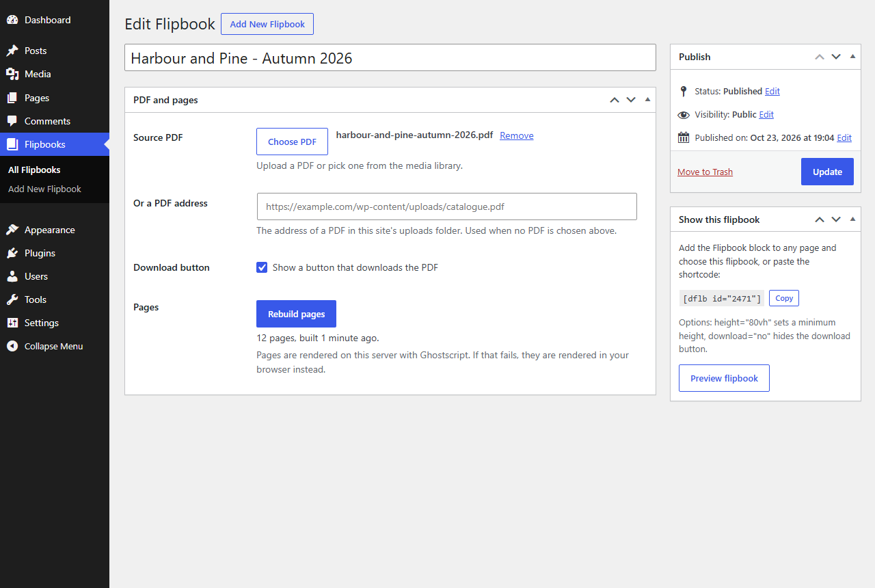
Task: Click the visibility eye icon in Publish
Action: click(x=684, y=115)
